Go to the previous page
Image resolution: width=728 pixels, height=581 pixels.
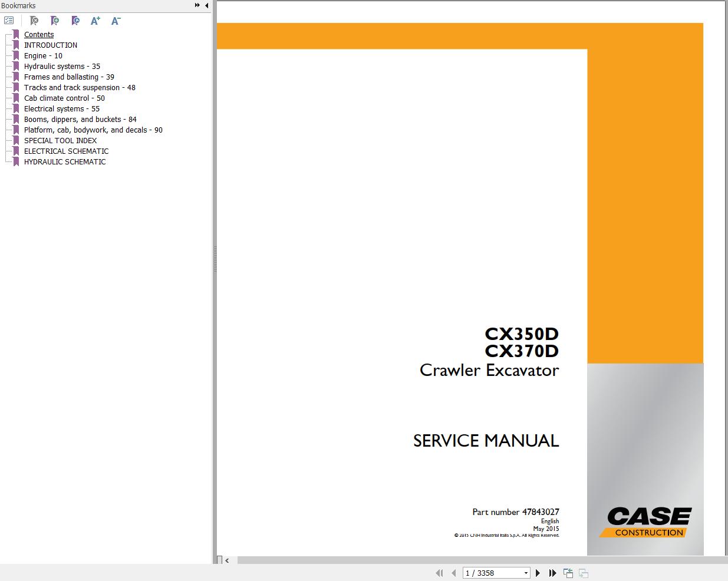(x=453, y=573)
